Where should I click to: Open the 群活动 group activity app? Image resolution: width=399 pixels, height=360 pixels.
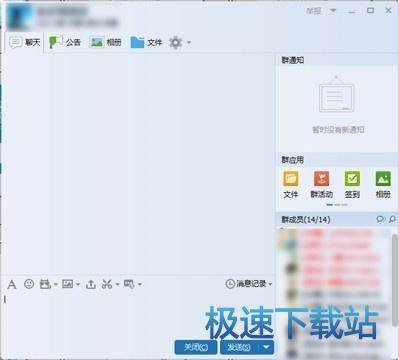tap(321, 184)
